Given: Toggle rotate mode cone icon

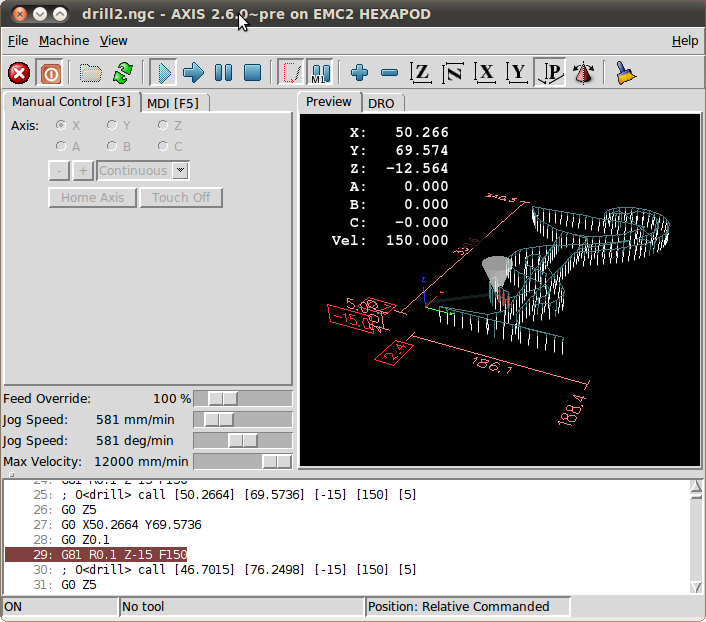Looking at the screenshot, I should [x=583, y=73].
